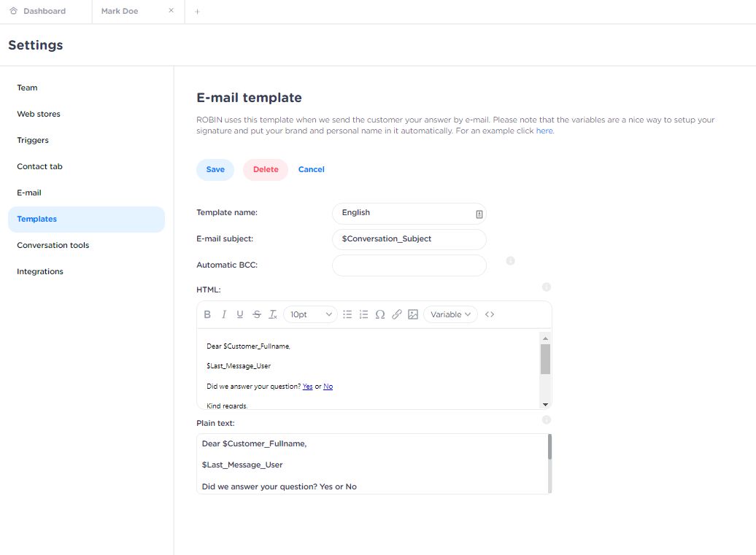Open the special character omega picker
The height and width of the screenshot is (555, 756).
click(380, 314)
